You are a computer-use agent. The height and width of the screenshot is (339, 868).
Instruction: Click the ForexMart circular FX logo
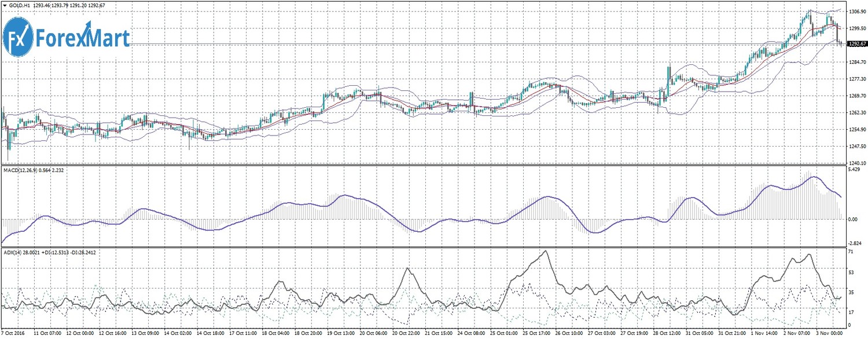pos(18,38)
